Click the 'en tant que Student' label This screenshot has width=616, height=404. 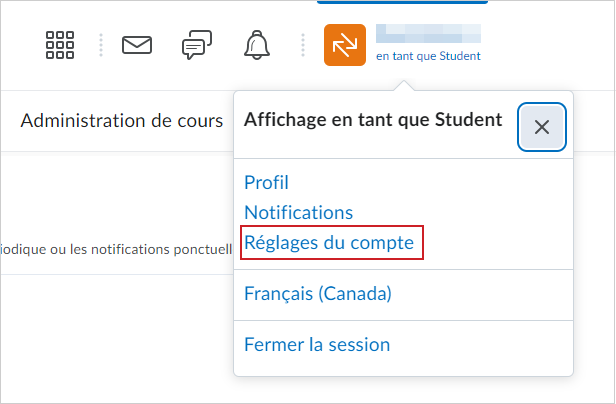pos(428,56)
